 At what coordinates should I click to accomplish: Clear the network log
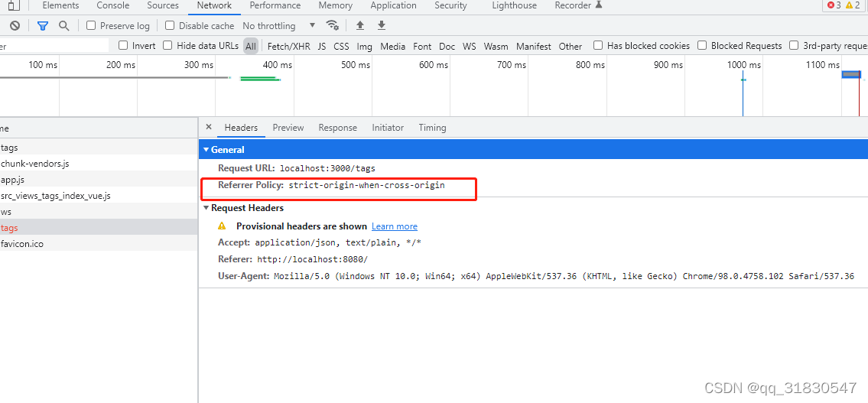[x=15, y=25]
